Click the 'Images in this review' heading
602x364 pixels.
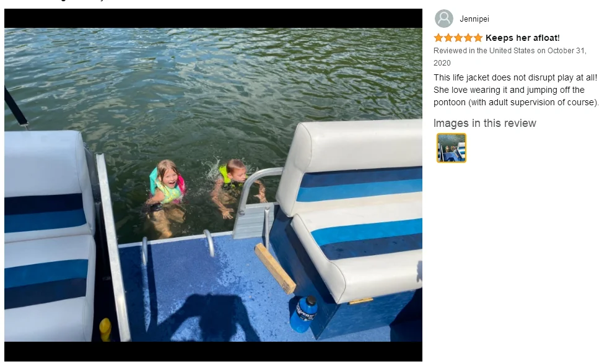click(484, 123)
